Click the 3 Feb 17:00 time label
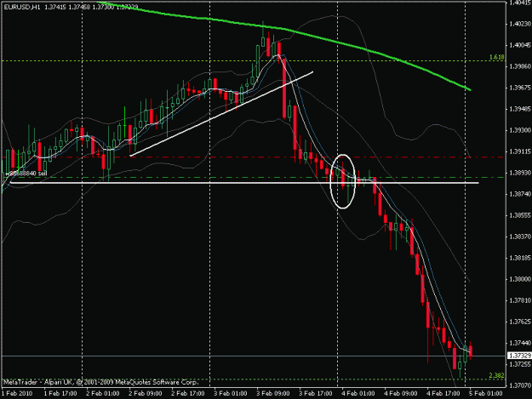 point(316,393)
